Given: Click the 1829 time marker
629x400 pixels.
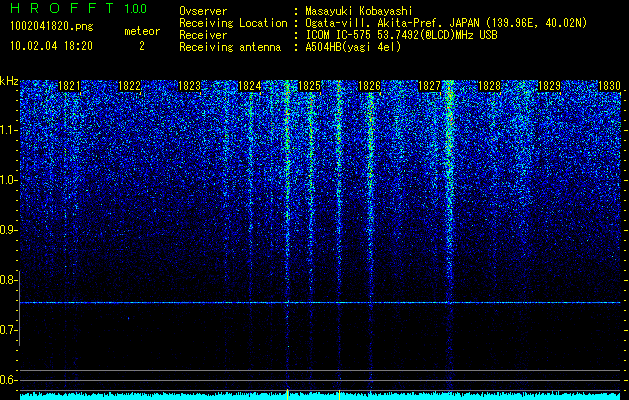Looking at the screenshot, I should click(x=549, y=86).
